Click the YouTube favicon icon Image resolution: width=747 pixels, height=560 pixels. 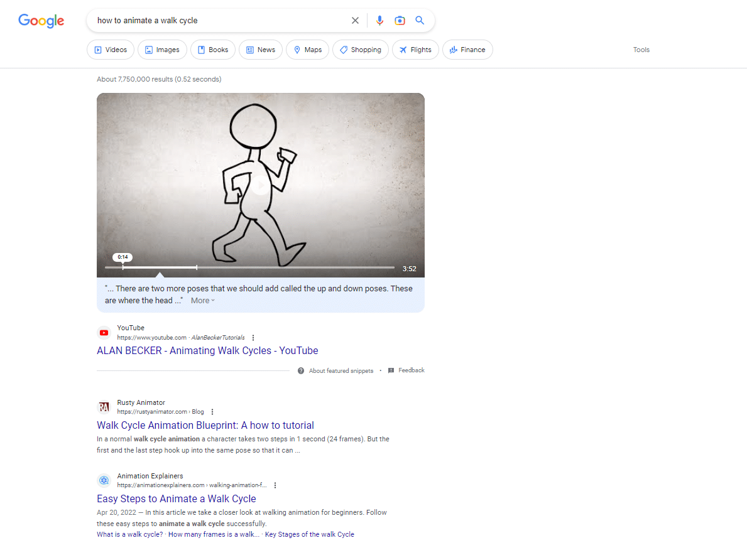pyautogui.click(x=104, y=332)
